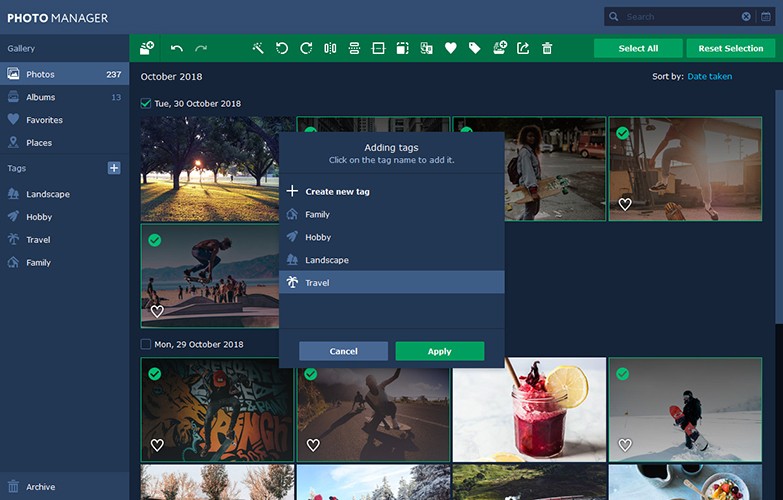The height and width of the screenshot is (500, 783).
Task: Click the share/export icon in the toolbar
Action: (523, 48)
